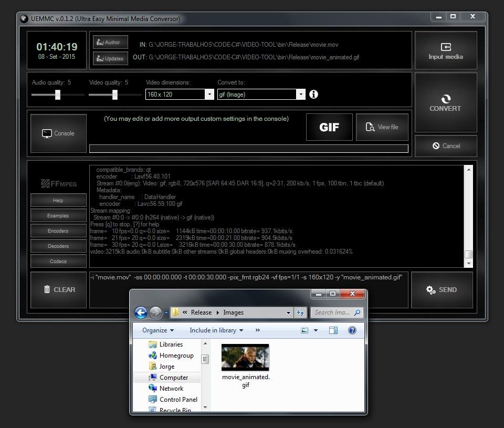The height and width of the screenshot is (428, 504).
Task: Open FFmpeg Help
Action: point(58,200)
